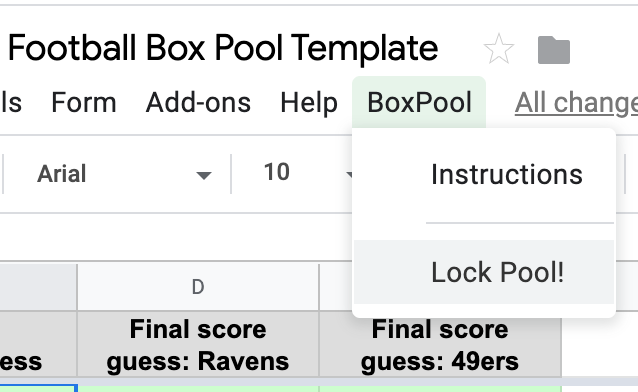Click the green cell below Ravens header
The image size is (638, 392).
click(x=198, y=389)
